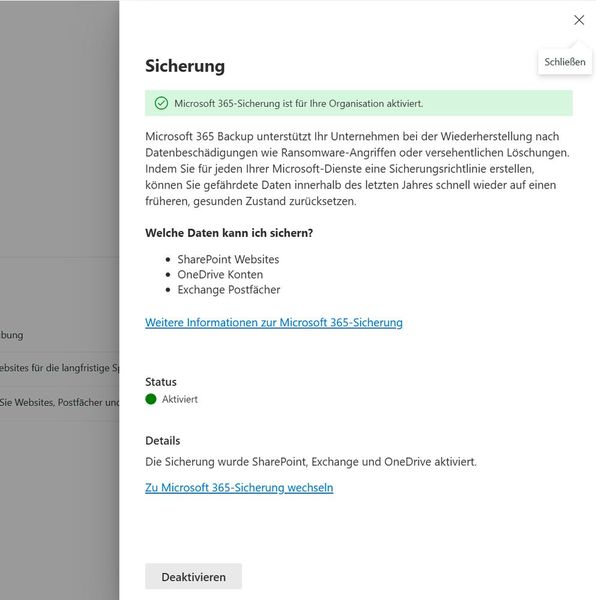Click the green Aktiviert status dot
The image size is (596, 600).
coord(151,399)
